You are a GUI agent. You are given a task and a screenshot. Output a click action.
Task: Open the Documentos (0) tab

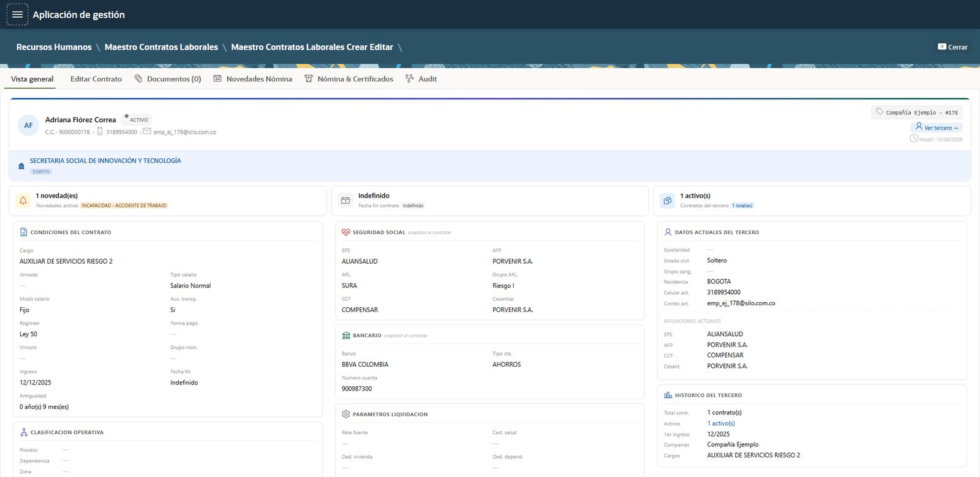point(168,79)
